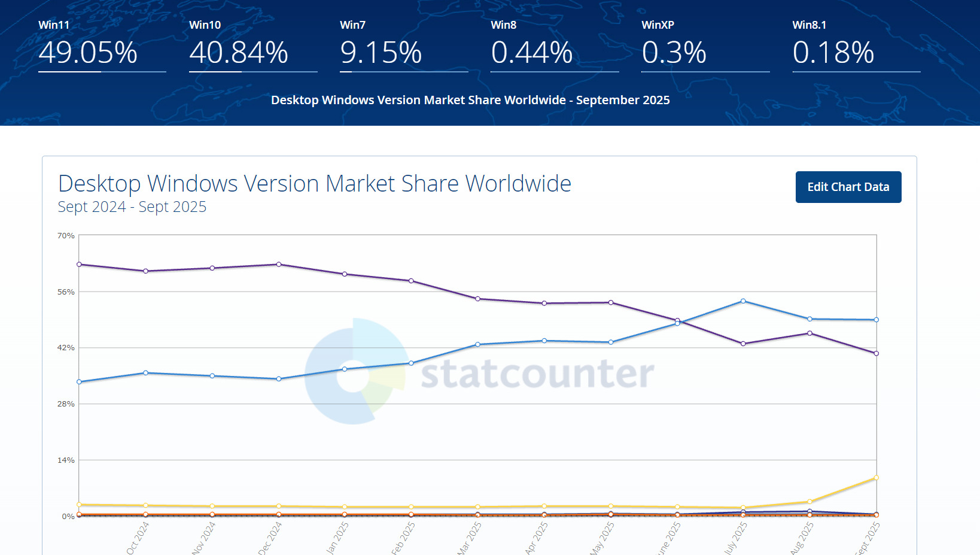Click the yellow Win7 line's August 2025 data point
The height and width of the screenshot is (555, 980).
[809, 502]
